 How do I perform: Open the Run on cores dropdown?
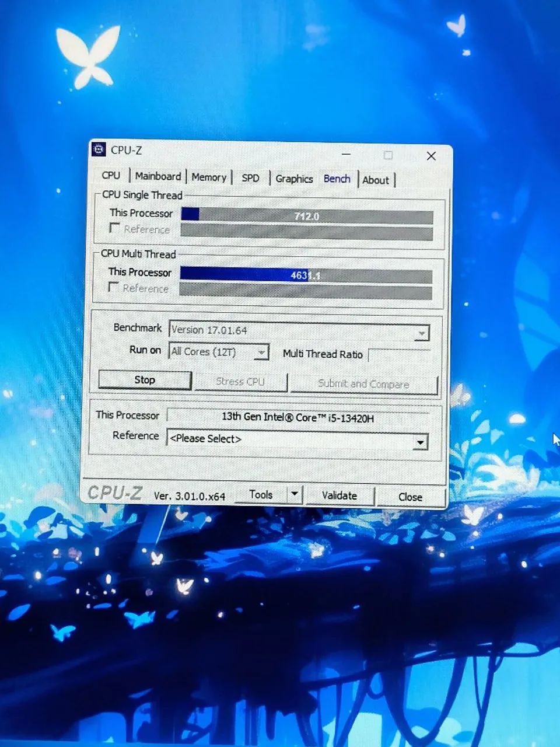pyautogui.click(x=262, y=352)
